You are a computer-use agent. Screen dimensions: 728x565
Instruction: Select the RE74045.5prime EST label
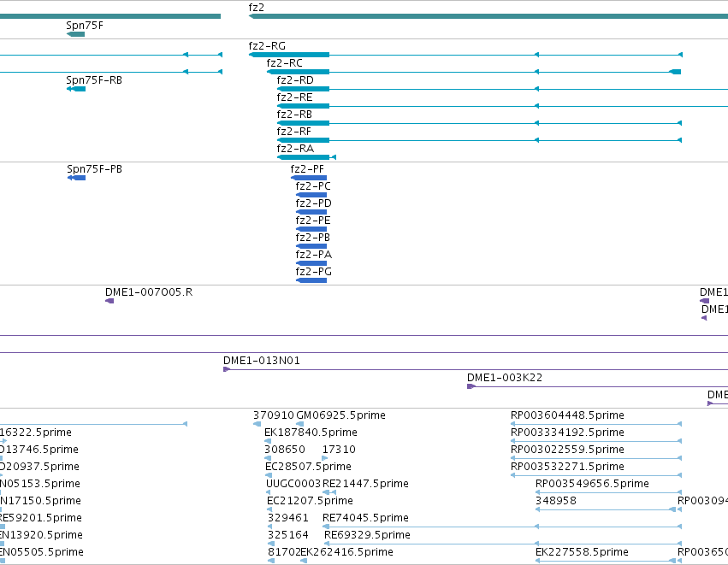(365, 518)
